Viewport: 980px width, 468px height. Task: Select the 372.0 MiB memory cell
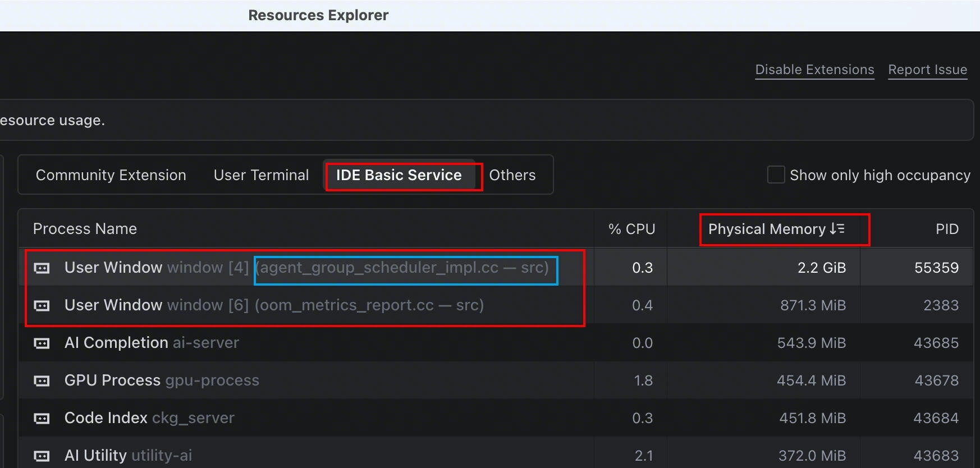pos(812,456)
